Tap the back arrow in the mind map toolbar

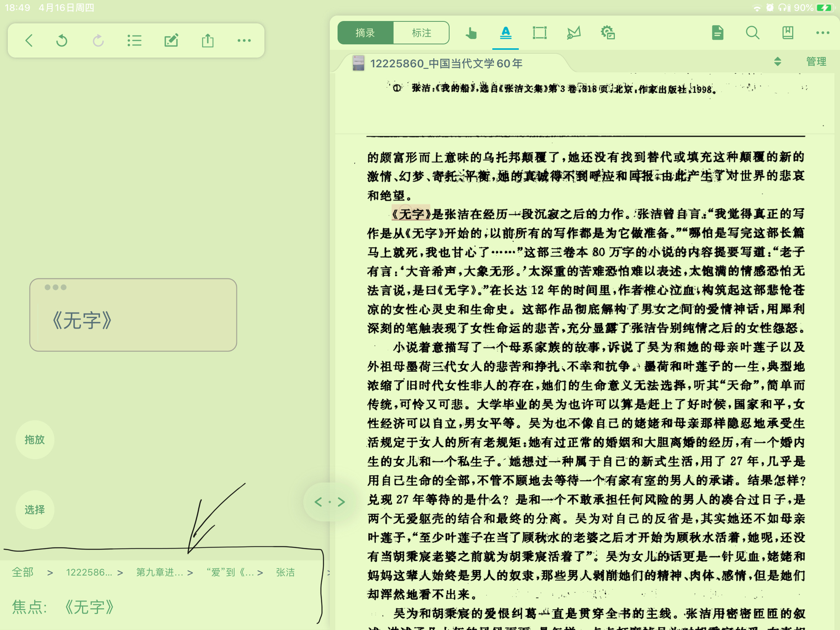(x=29, y=40)
